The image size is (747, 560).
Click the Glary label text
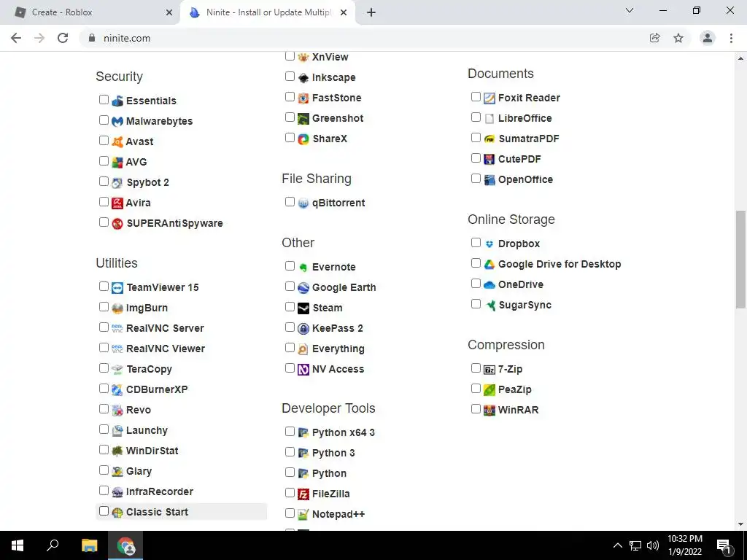pyautogui.click(x=139, y=472)
